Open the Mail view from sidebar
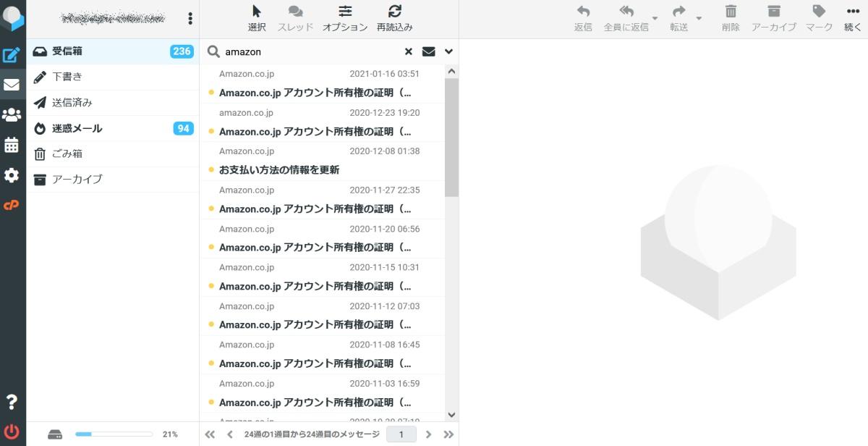The height and width of the screenshot is (446, 868). pyautogui.click(x=12, y=85)
